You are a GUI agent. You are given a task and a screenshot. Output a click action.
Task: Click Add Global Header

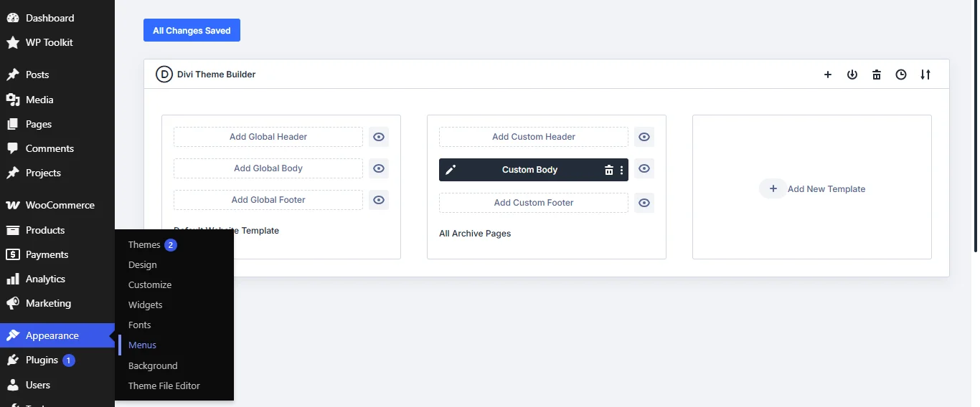click(x=268, y=137)
